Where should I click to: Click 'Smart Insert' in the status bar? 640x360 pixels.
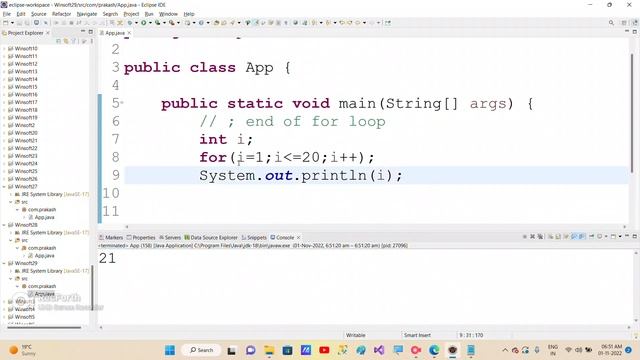point(417,335)
